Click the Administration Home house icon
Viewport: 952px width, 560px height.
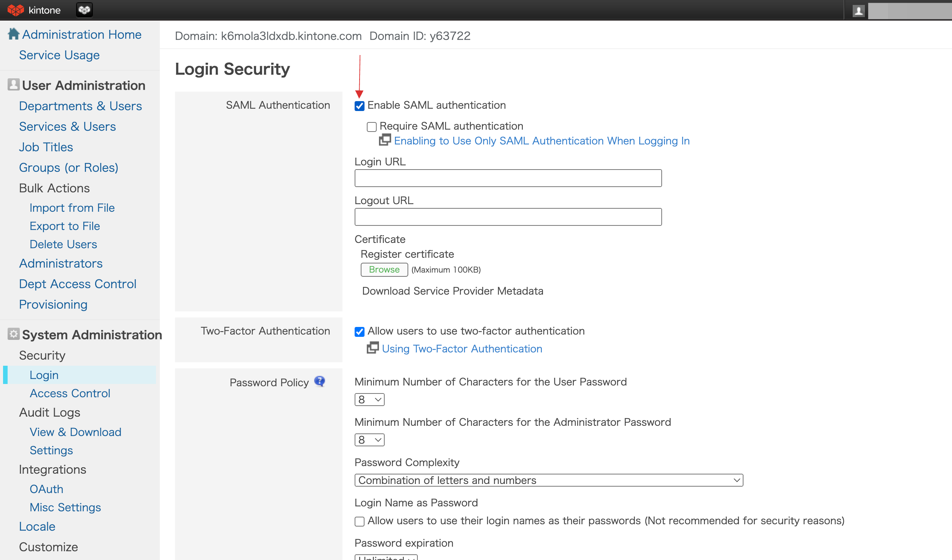click(x=13, y=34)
